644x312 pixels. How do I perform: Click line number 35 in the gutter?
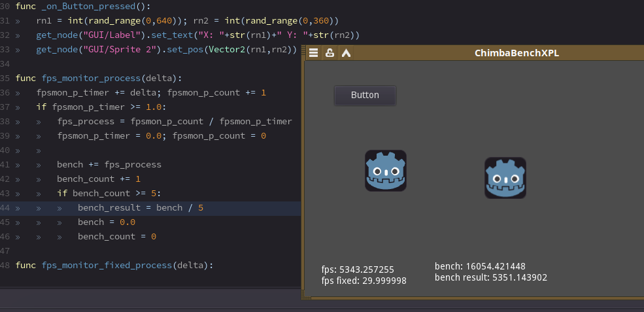[5, 78]
